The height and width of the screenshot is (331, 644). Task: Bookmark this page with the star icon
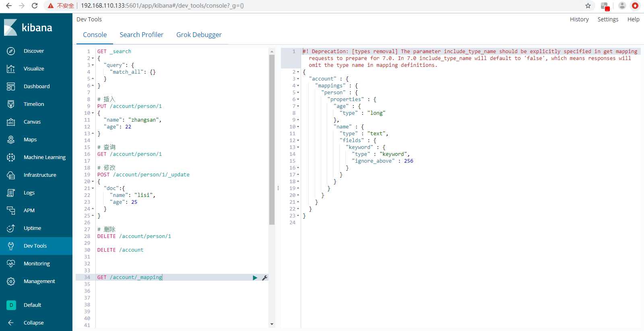(588, 6)
